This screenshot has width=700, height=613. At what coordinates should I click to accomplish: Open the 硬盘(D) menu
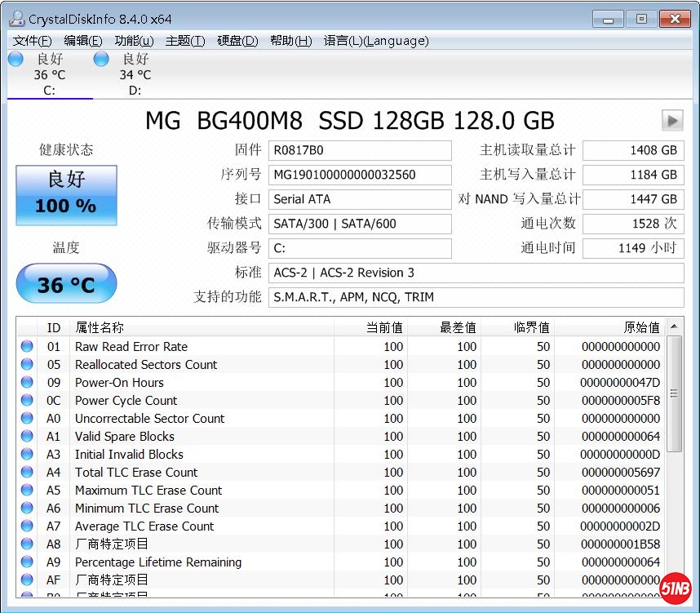[x=237, y=41]
